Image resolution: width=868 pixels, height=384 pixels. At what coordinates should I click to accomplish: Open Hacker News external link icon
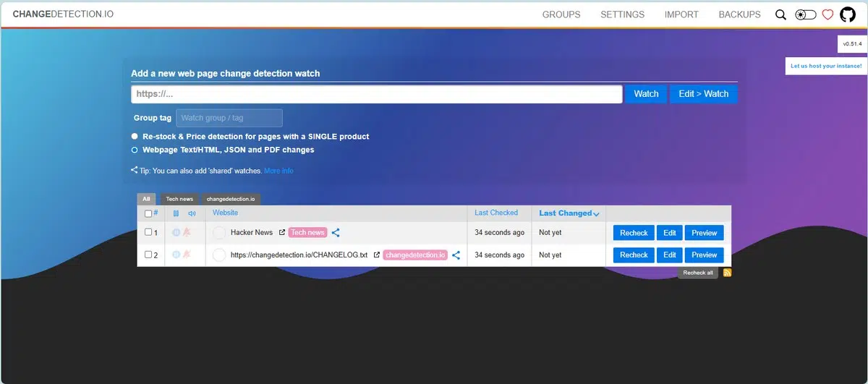coord(281,232)
